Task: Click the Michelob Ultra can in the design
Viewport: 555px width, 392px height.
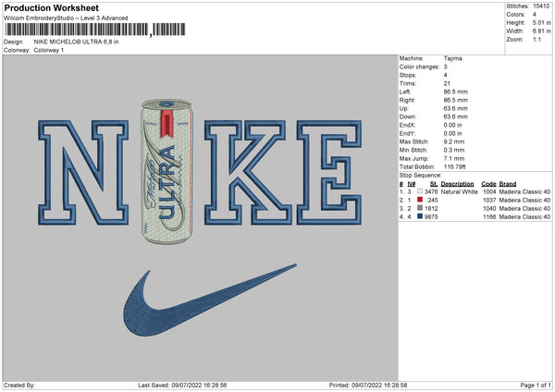Action: (x=167, y=172)
